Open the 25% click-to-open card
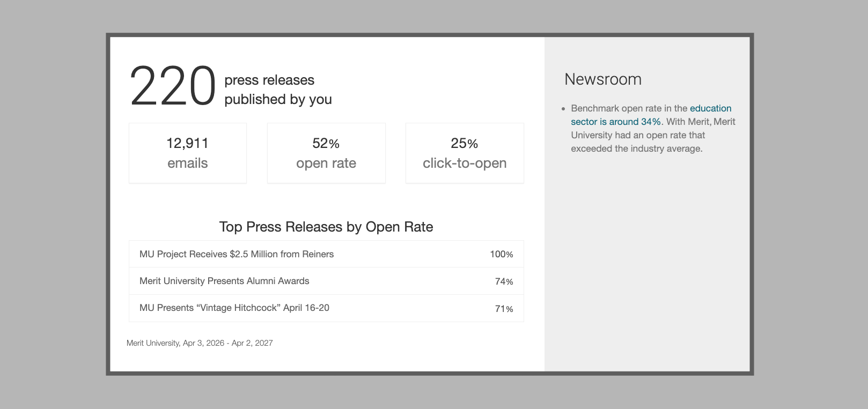This screenshot has width=868, height=409. coord(465,153)
